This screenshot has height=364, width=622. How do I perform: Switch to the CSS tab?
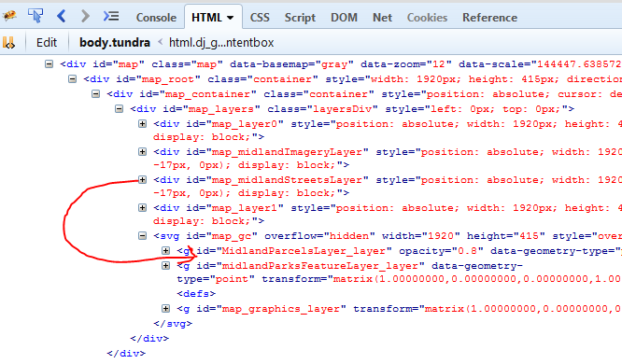click(x=260, y=18)
